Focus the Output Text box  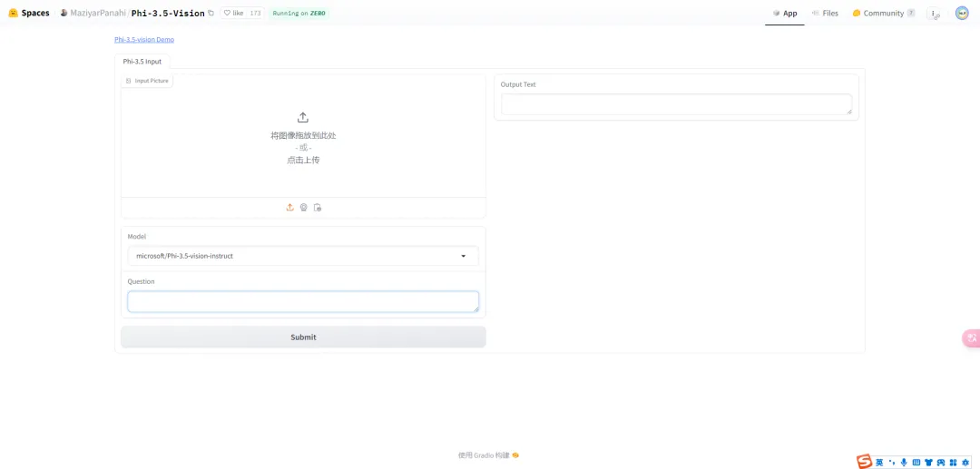coord(676,104)
